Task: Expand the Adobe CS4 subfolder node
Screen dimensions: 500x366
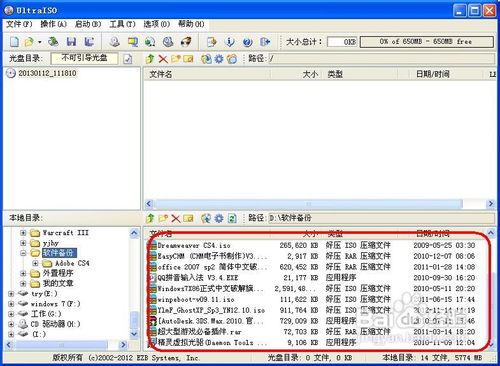Action: [35, 263]
